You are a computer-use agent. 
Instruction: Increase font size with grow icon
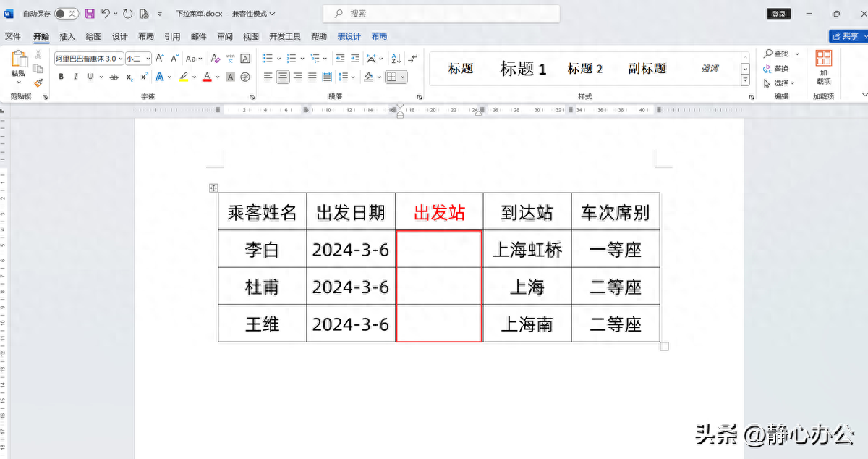(160, 59)
